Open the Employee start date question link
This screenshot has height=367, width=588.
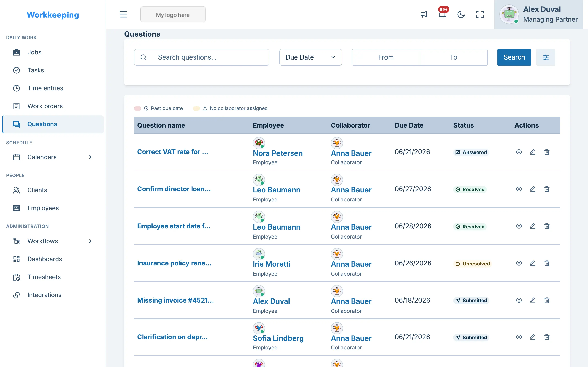(174, 226)
